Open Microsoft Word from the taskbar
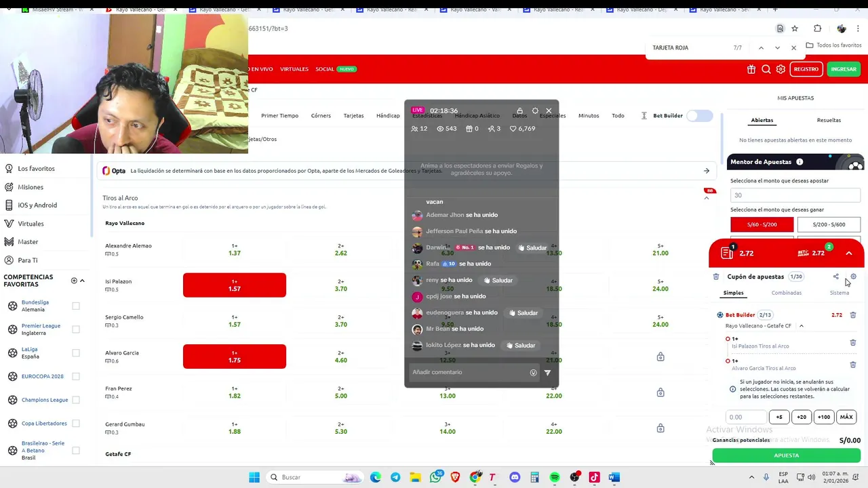The height and width of the screenshot is (488, 868). tap(614, 477)
